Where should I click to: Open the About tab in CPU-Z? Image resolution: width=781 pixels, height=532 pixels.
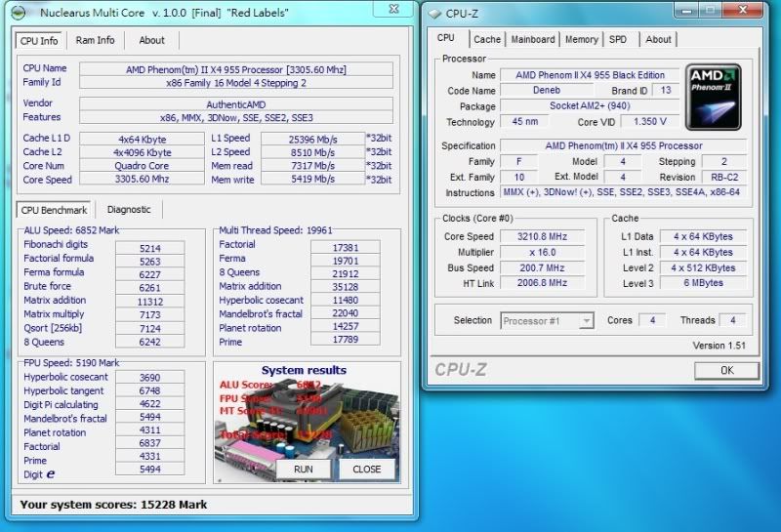click(x=658, y=39)
